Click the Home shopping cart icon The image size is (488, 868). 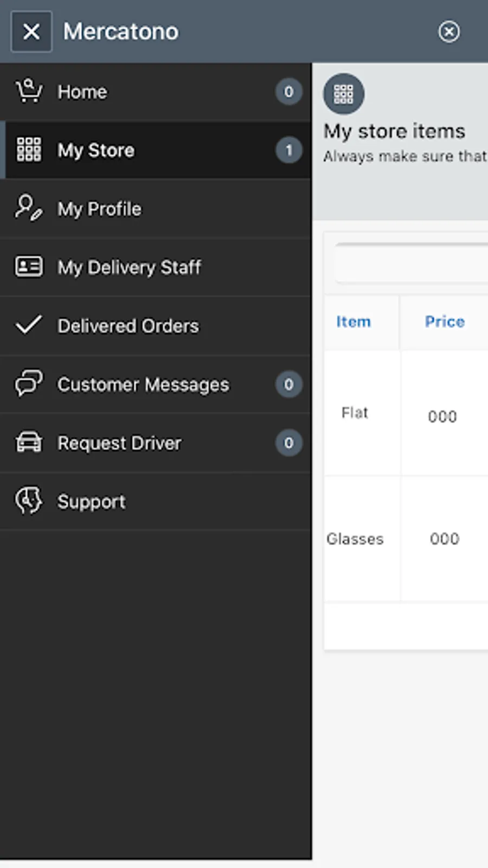29,91
